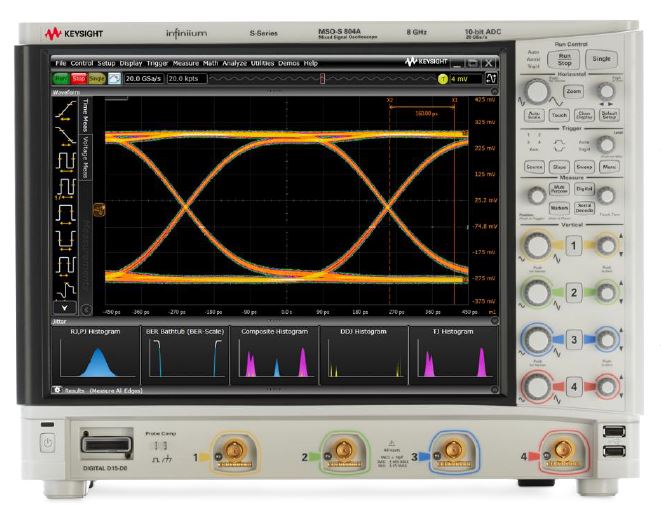The height and width of the screenshot is (506, 661).
Task: Open the Trigger menu
Action: coord(157,63)
